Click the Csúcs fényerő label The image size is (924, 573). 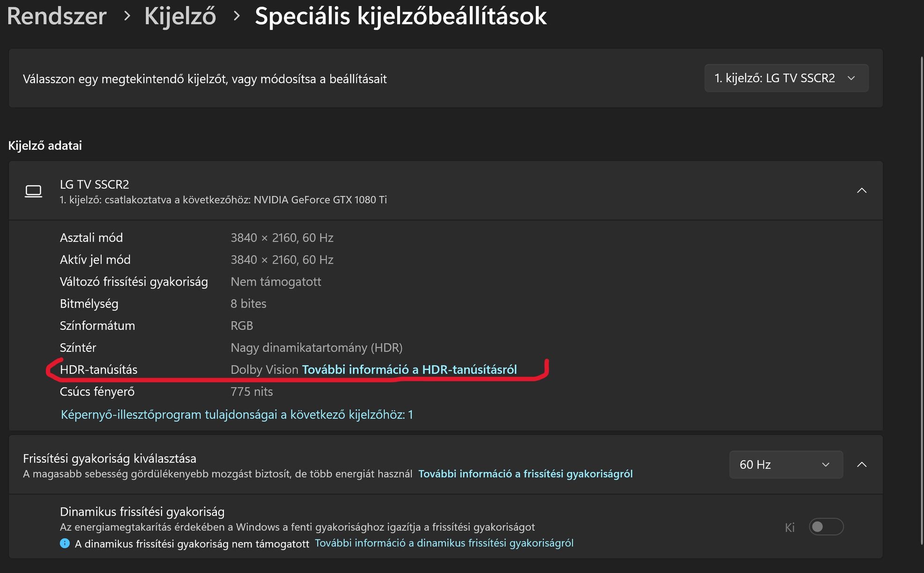97,392
